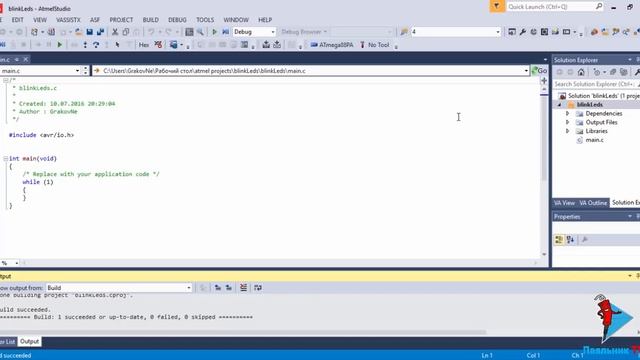Click the Find in Files binoculars icon

tap(404, 32)
